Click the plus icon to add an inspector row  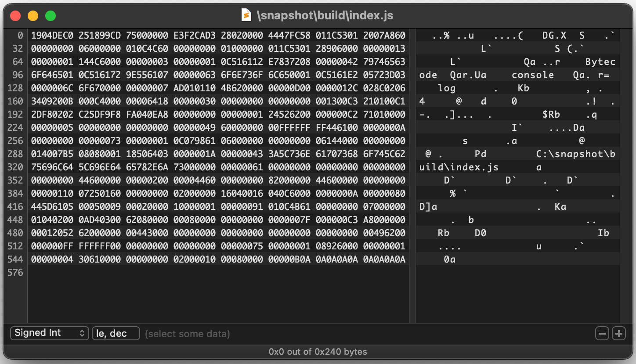pyautogui.click(x=618, y=333)
